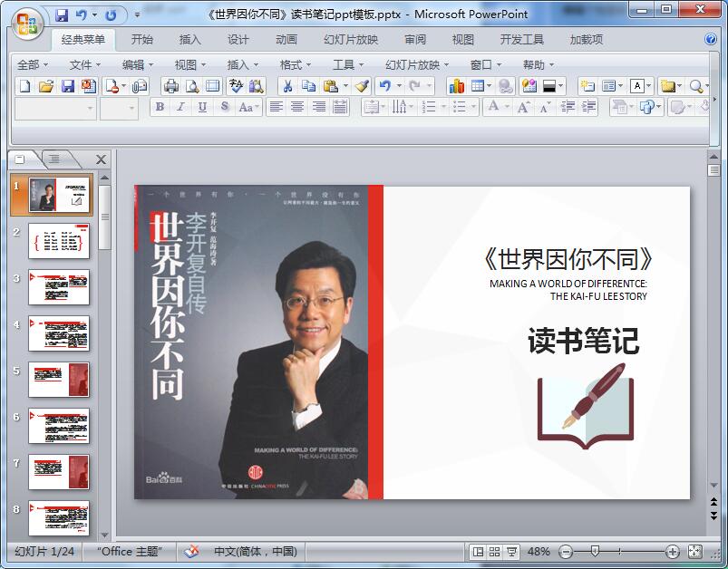This screenshot has width=728, height=569.
Task: Open the 设计 ribbon tab
Action: click(x=238, y=40)
